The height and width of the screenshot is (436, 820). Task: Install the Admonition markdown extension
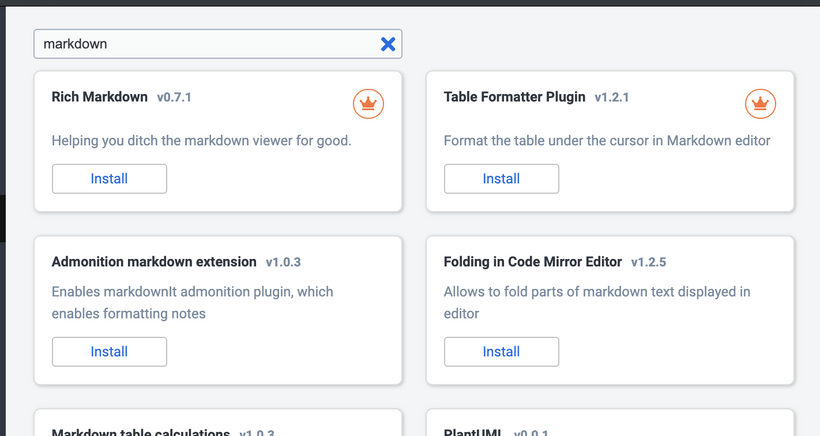pyautogui.click(x=109, y=352)
